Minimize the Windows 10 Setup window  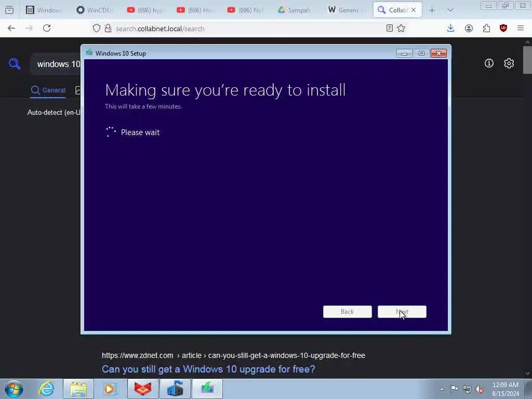click(404, 54)
